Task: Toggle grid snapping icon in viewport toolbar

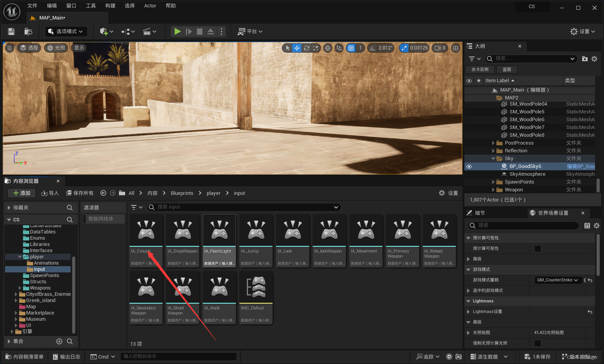Action: pos(351,48)
